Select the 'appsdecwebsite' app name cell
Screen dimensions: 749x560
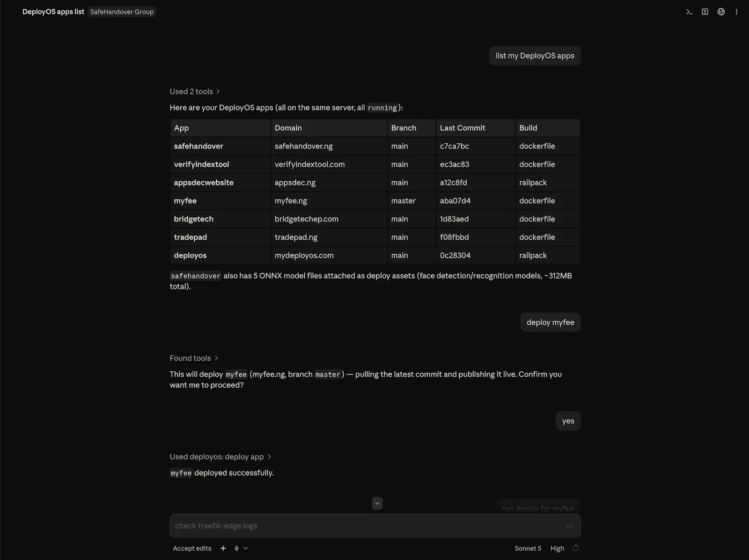(x=220, y=183)
